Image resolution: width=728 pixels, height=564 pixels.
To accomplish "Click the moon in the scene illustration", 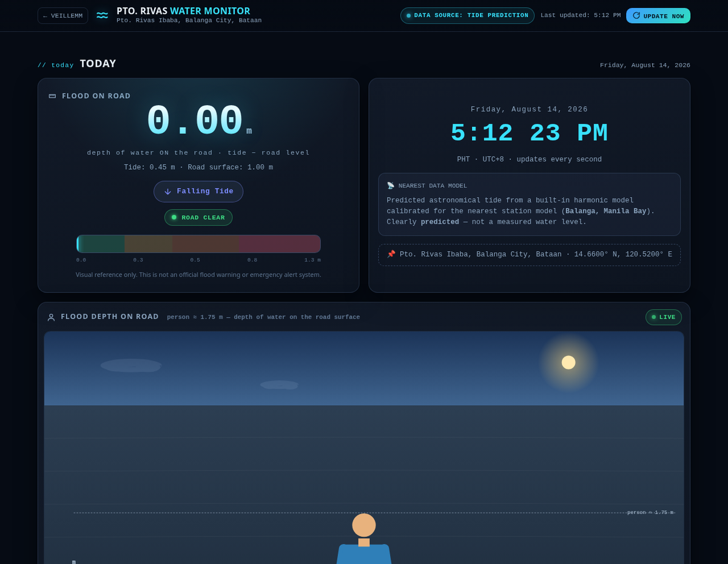I will click(568, 363).
